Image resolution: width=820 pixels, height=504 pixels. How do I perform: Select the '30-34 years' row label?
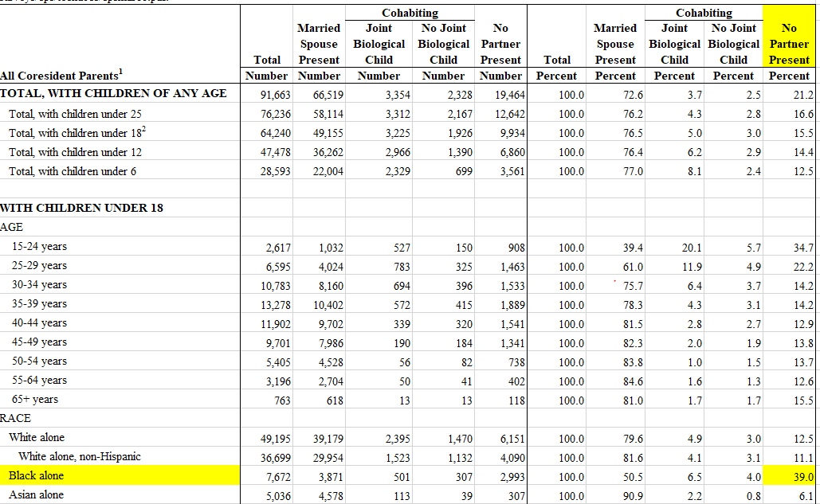pos(39,284)
